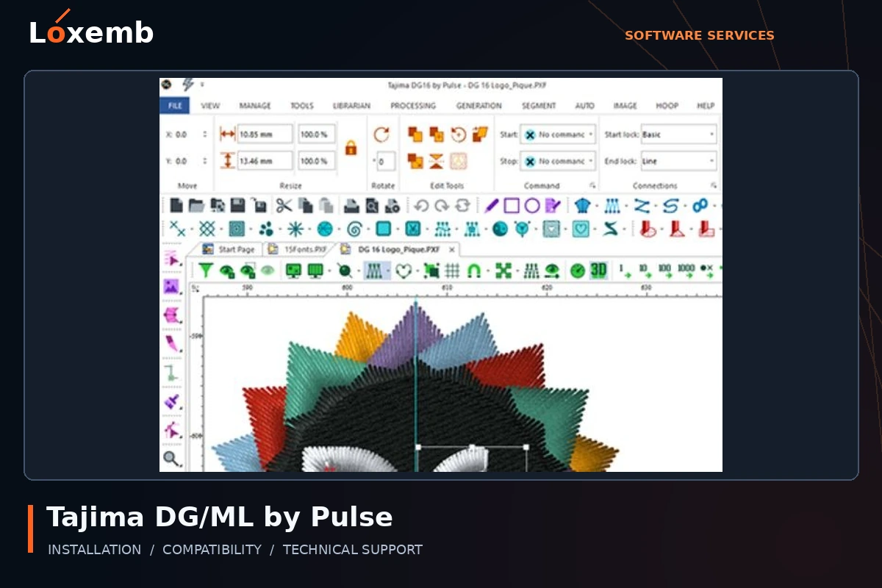
Task: Click the Cut scissors icon
Action: coord(284,206)
